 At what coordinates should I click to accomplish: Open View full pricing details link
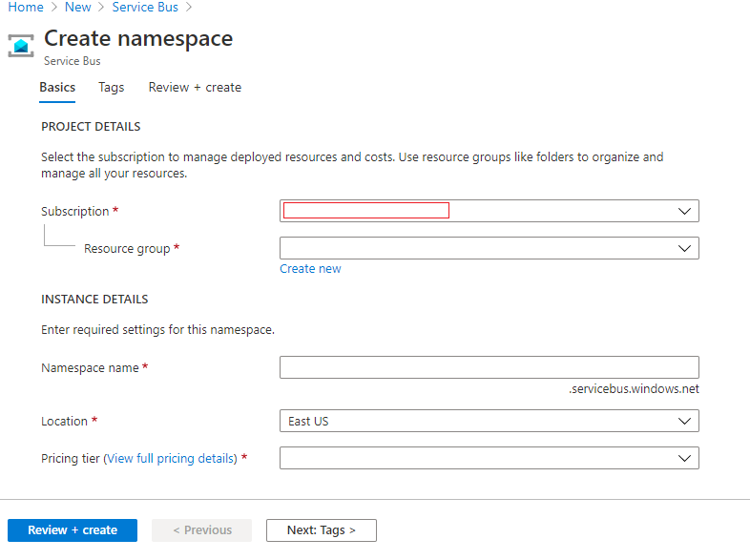[172, 459]
